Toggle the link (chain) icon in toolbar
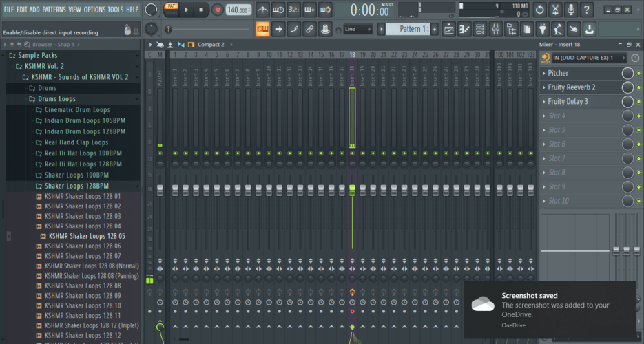 309,29
